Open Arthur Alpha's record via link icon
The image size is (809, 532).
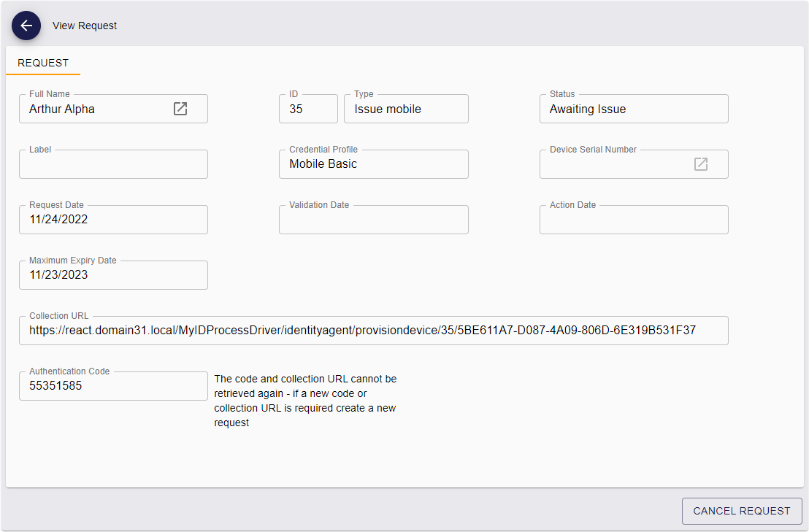(x=180, y=109)
